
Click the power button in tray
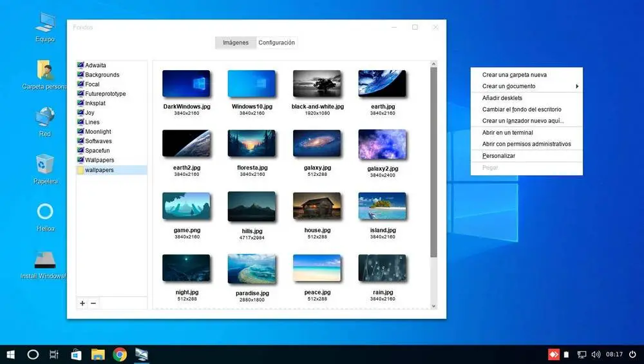tap(633, 354)
